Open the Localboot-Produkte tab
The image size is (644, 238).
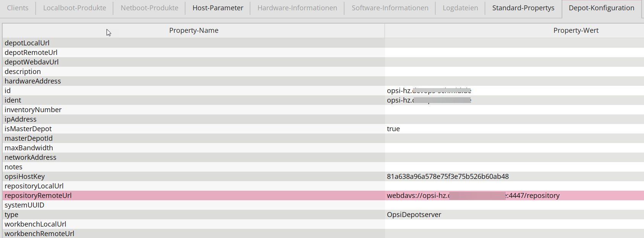pos(74,8)
